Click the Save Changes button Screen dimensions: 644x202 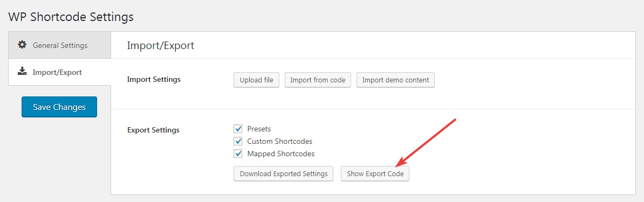point(59,107)
